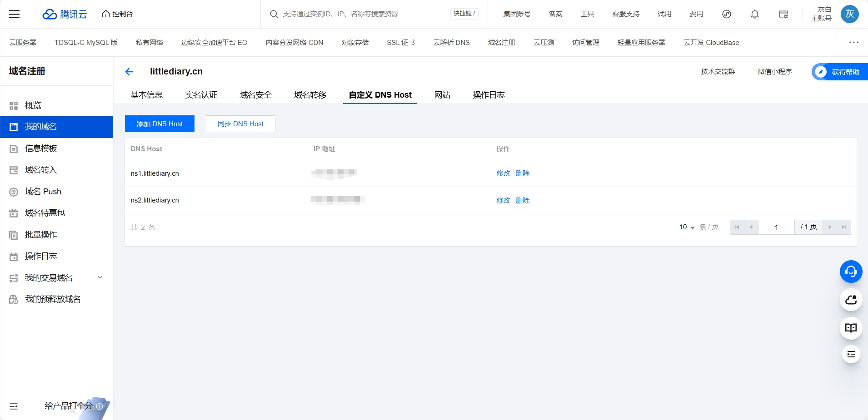Focus the resource search field
This screenshot has height=420, width=868.
364,14
